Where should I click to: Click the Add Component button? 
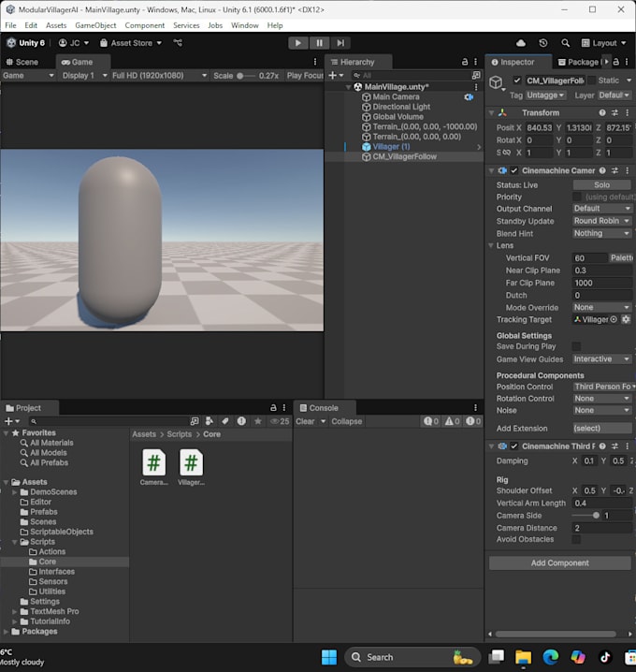coord(559,563)
